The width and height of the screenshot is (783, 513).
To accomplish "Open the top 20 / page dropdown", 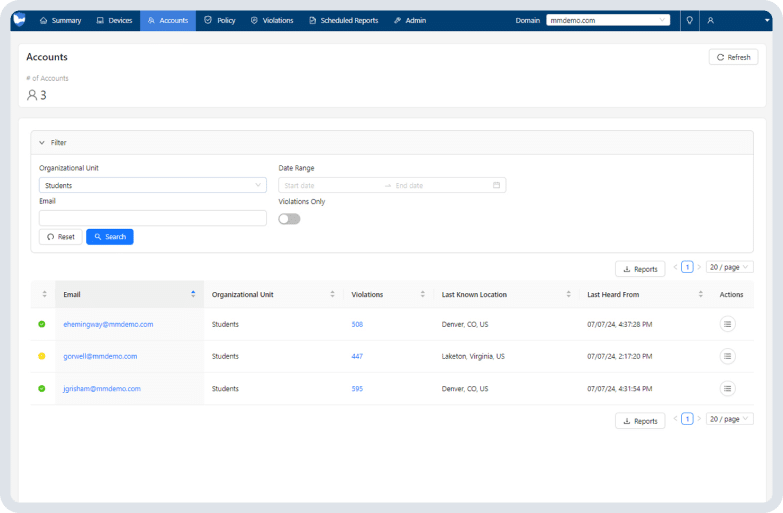I will tap(730, 267).
